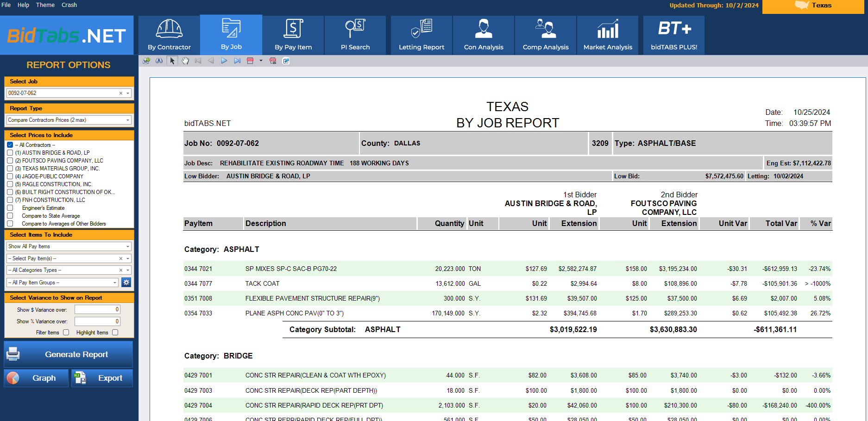The height and width of the screenshot is (421, 868).
Task: Select the arrow pointer tool
Action: (x=172, y=61)
